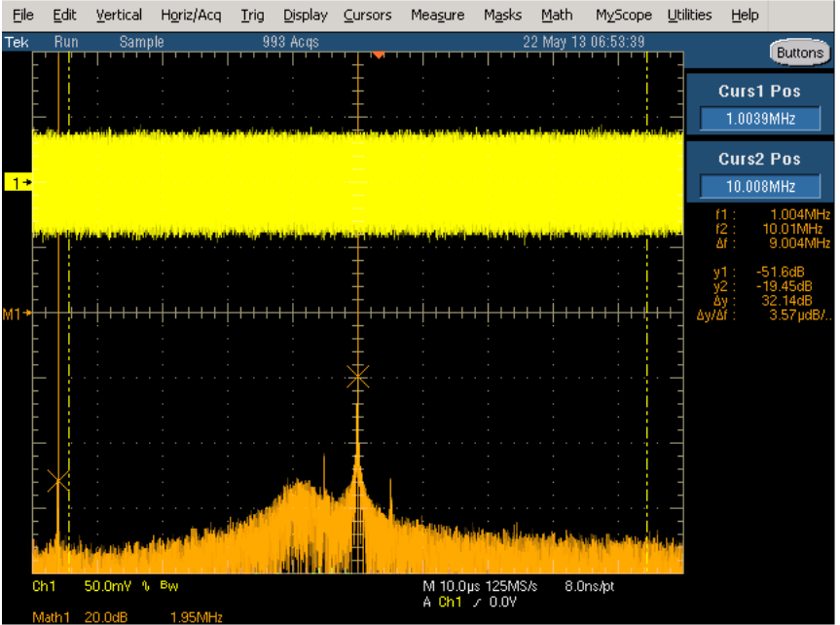Open the Vertical menu
840x625 pixels.
119,15
